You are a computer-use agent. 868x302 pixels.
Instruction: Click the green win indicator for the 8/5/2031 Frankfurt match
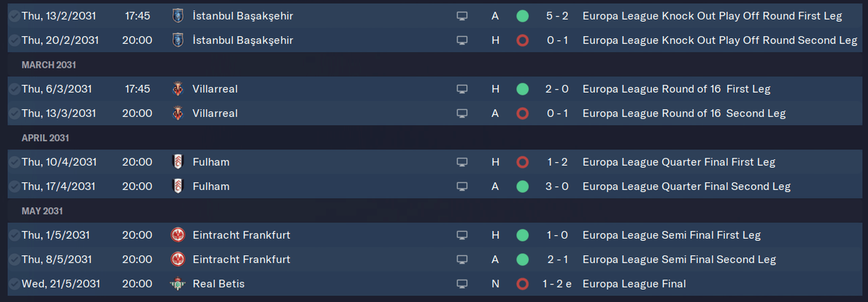(x=522, y=259)
